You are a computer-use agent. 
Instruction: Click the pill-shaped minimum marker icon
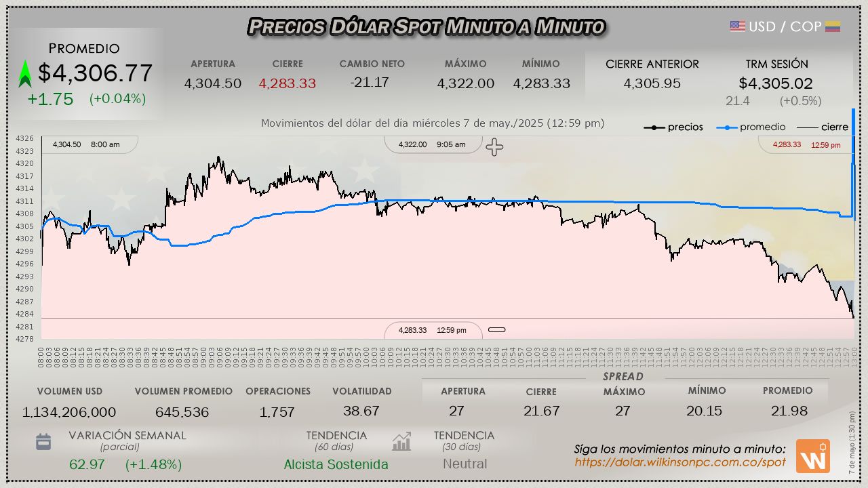click(x=497, y=330)
